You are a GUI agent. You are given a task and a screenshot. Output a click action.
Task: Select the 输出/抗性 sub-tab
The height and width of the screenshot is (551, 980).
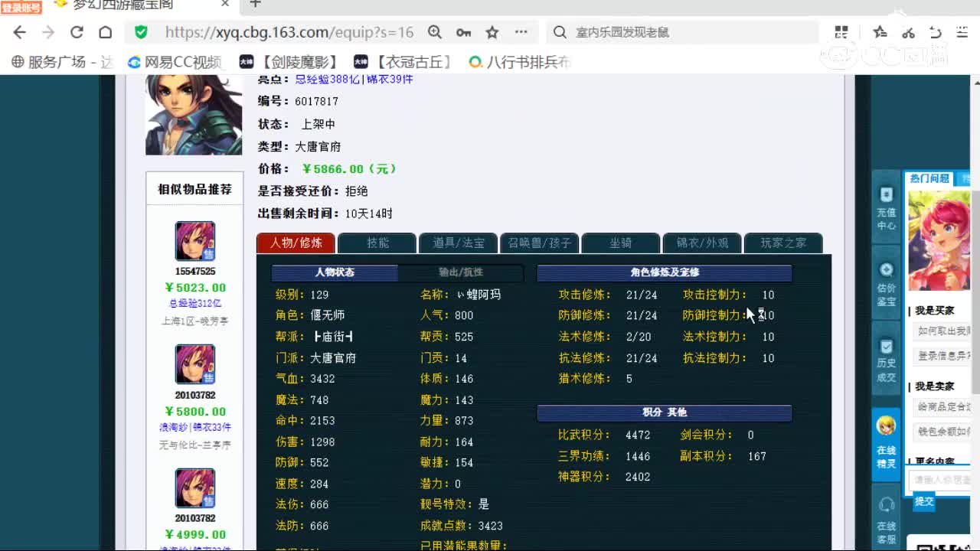(x=461, y=272)
